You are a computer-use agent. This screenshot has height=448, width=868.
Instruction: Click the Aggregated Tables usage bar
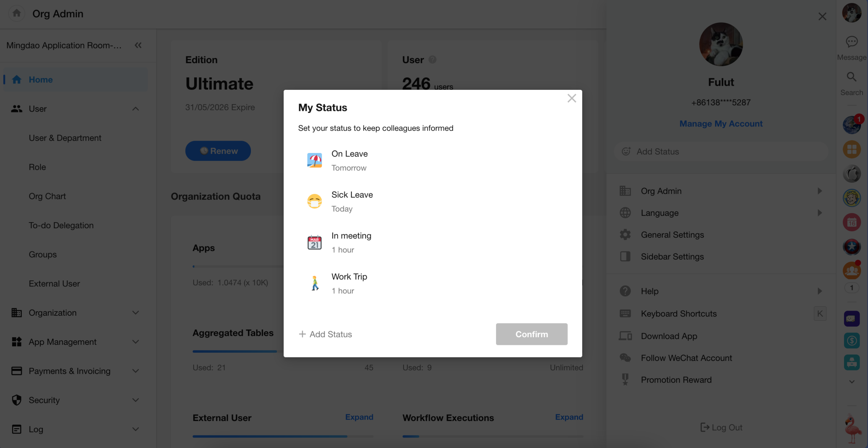click(235, 351)
